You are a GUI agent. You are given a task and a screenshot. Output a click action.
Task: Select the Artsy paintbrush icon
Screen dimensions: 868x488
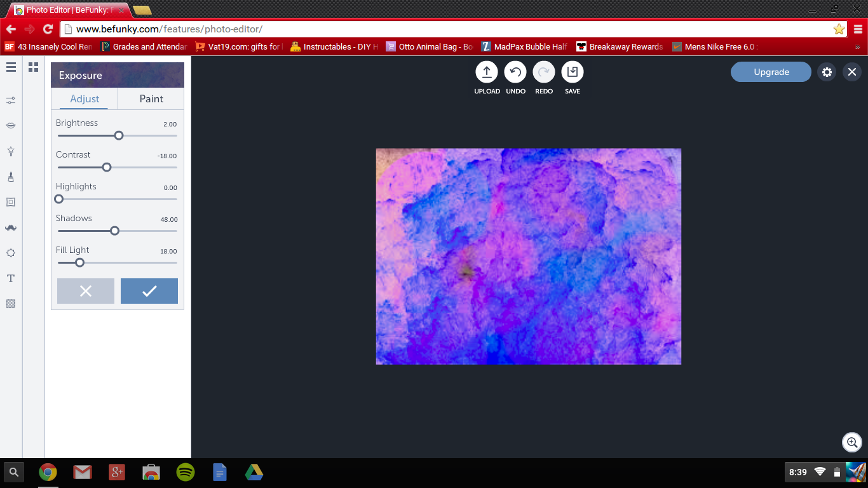pos(11,177)
